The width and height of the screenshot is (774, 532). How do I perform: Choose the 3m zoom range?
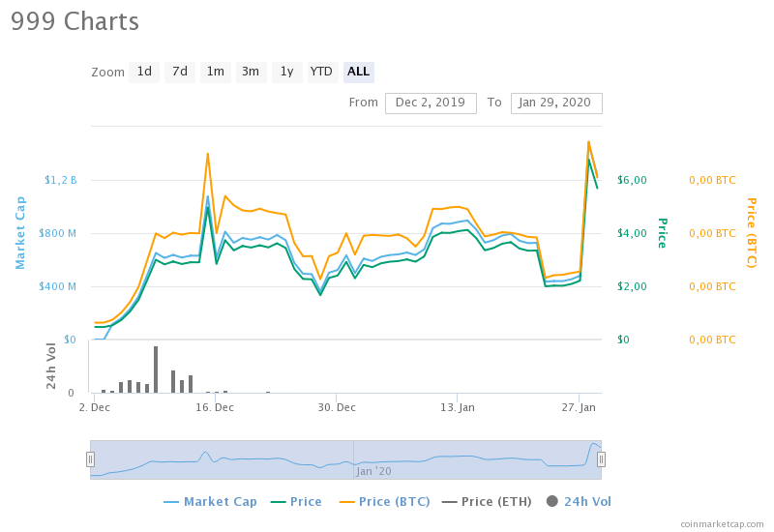coord(251,72)
